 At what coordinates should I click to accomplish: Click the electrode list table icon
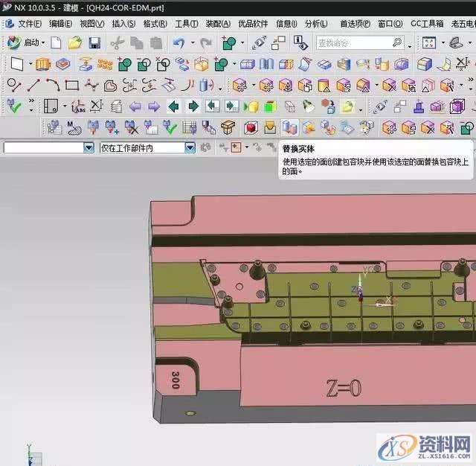(190, 128)
